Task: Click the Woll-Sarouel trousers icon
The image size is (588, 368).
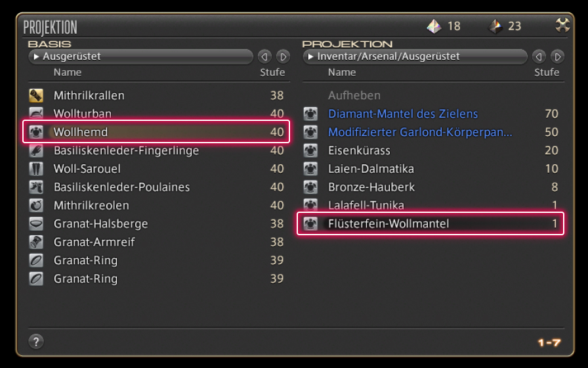Action: tap(36, 169)
